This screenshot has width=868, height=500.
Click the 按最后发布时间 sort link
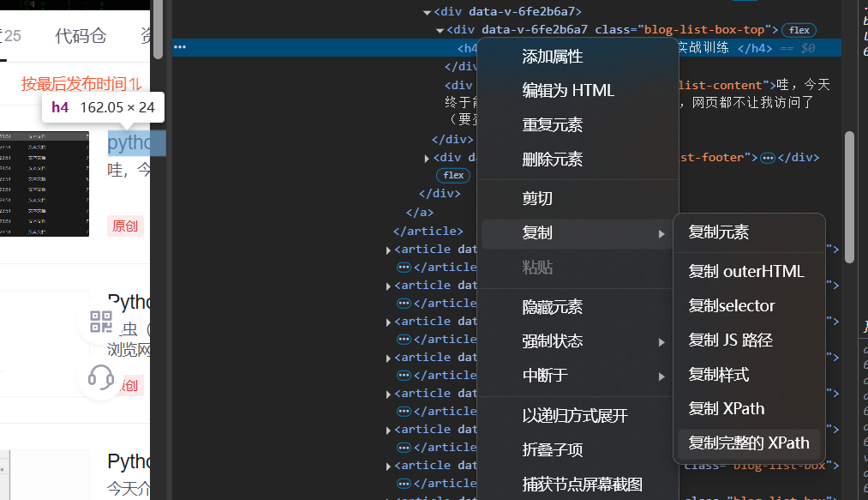click(81, 84)
